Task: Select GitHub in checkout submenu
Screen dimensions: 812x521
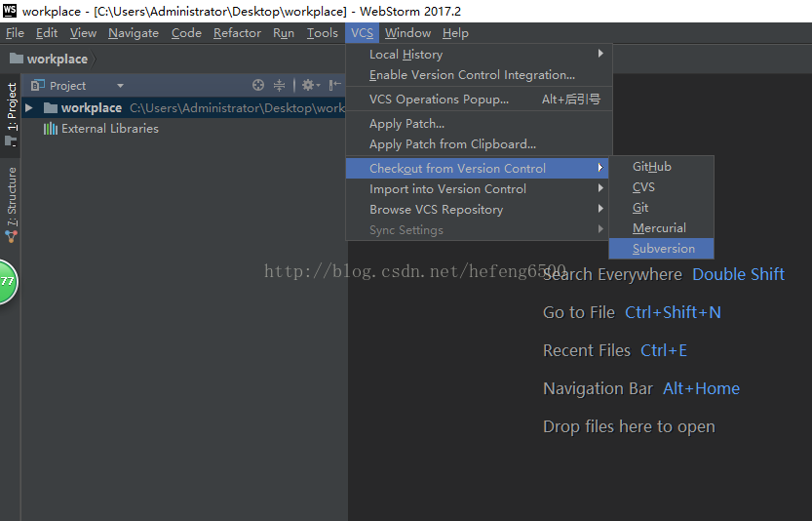Action: coord(661,167)
